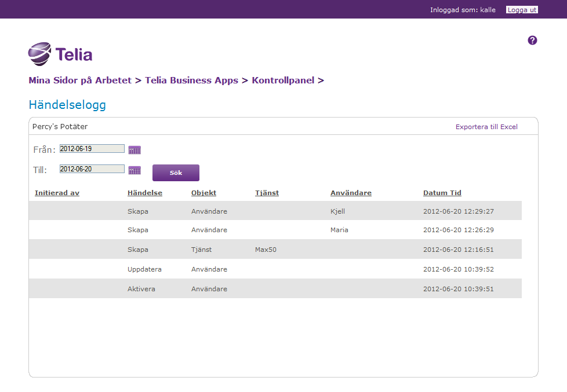Click the Telia logo
Image resolution: width=567 pixels, height=392 pixels.
pos(60,54)
